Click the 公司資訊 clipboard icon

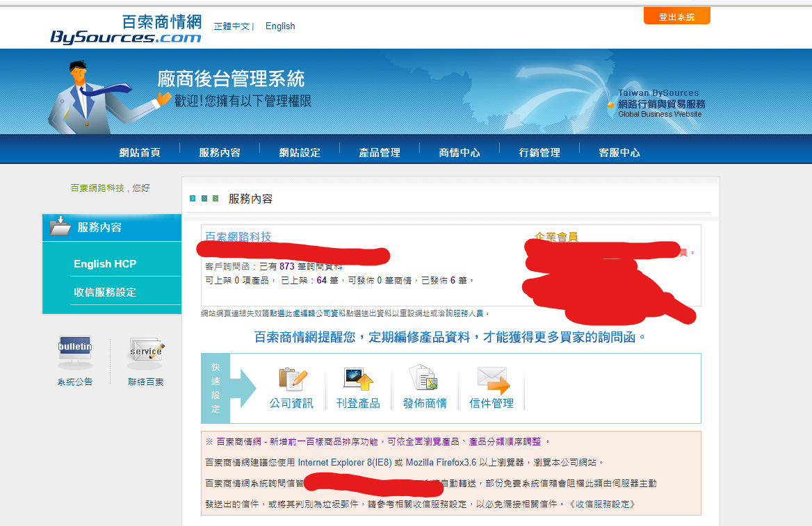tap(293, 379)
